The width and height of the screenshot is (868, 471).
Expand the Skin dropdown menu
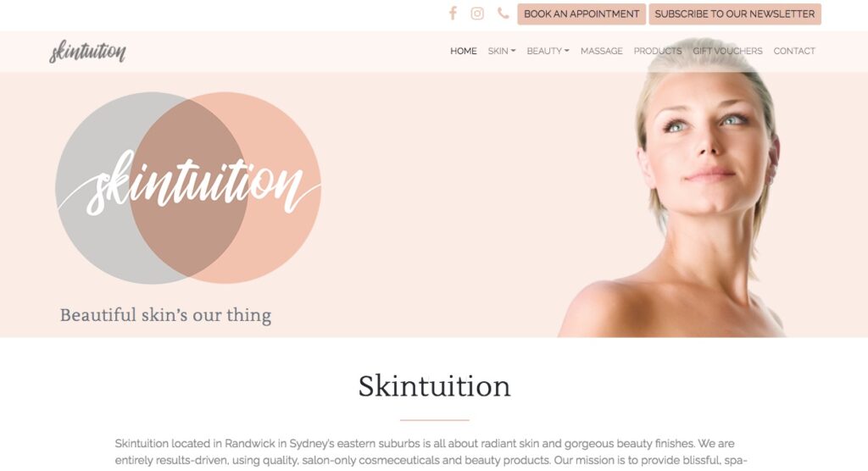tap(502, 51)
